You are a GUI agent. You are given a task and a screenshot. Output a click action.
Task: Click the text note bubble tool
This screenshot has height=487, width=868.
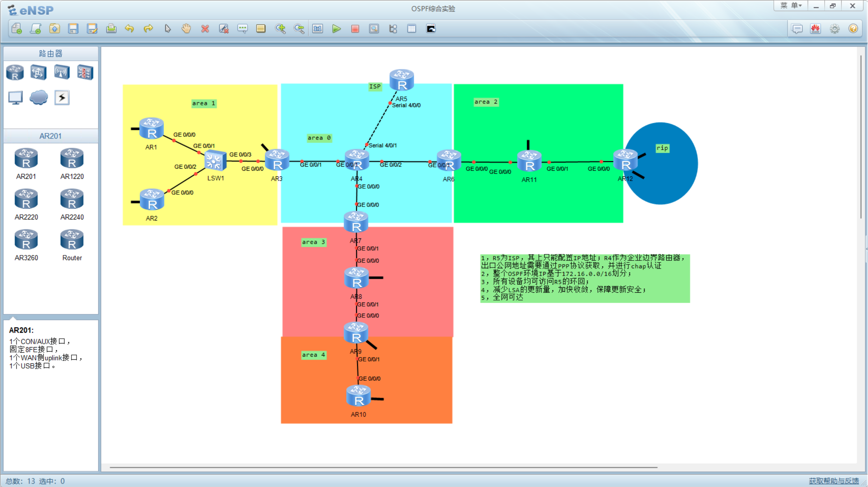242,29
